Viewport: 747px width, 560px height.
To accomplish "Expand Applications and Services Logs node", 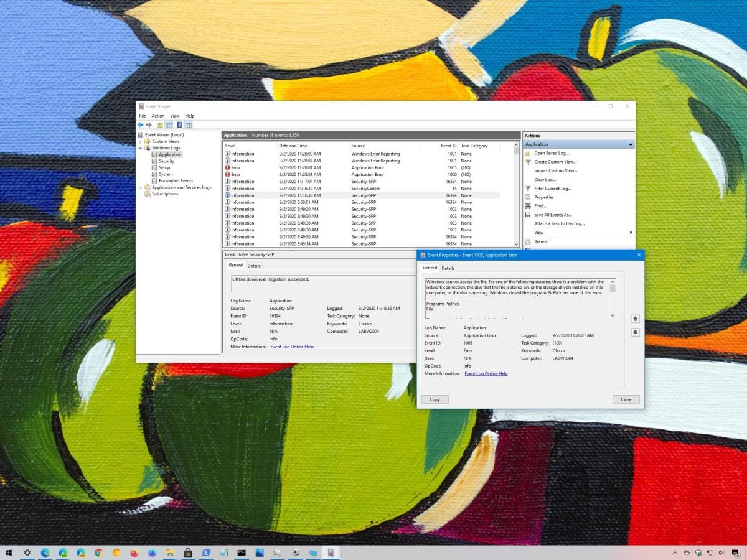I will pos(141,187).
